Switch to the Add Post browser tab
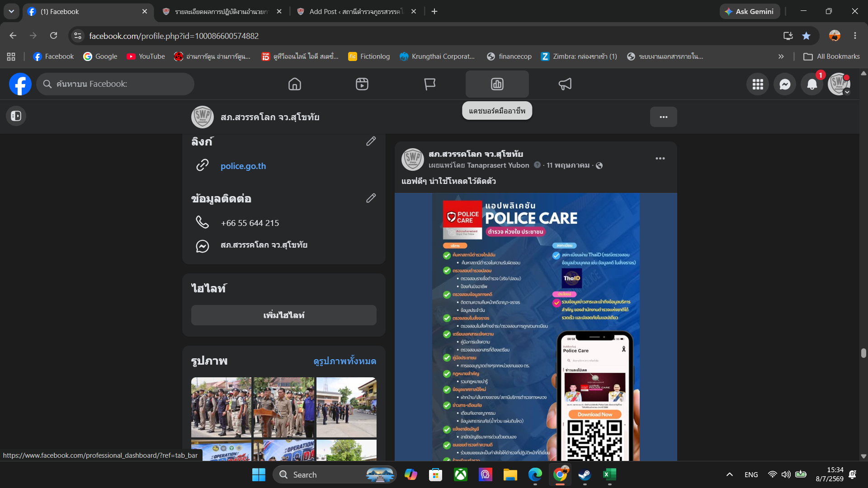This screenshot has height=488, width=868. pos(357,12)
